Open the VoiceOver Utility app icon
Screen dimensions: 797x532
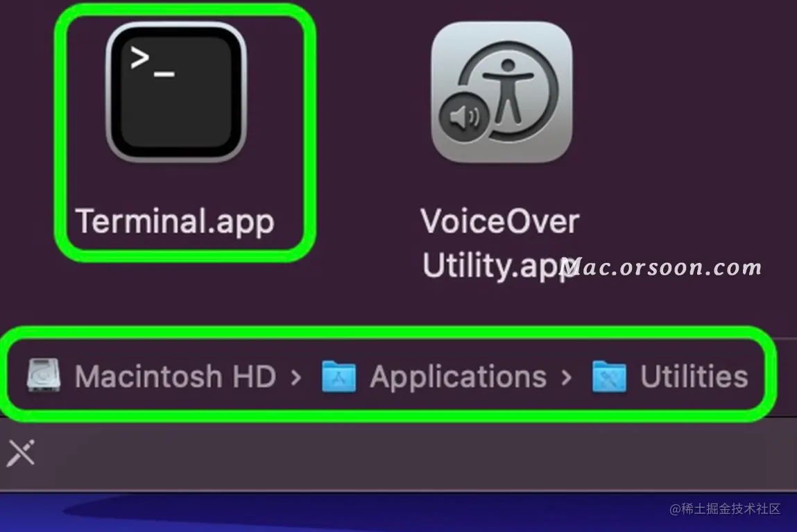click(x=502, y=92)
